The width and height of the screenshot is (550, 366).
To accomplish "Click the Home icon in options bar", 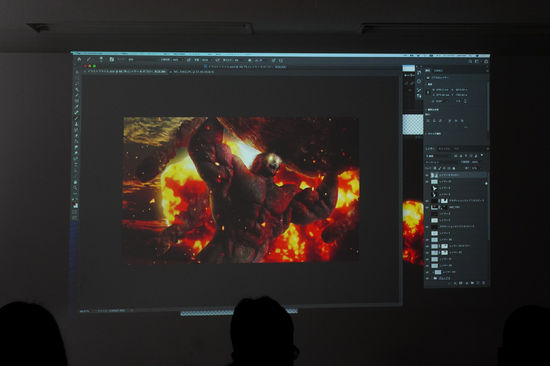I will click(x=79, y=59).
